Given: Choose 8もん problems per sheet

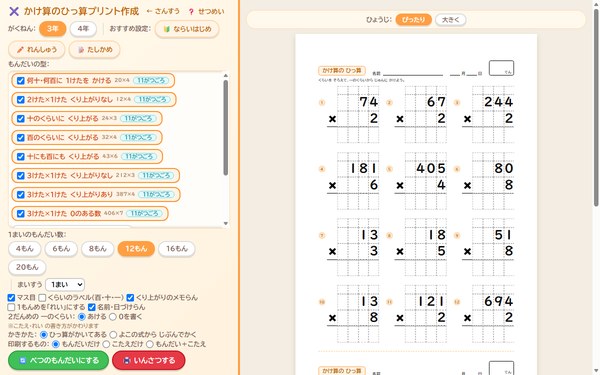Looking at the screenshot, I should point(98,249).
